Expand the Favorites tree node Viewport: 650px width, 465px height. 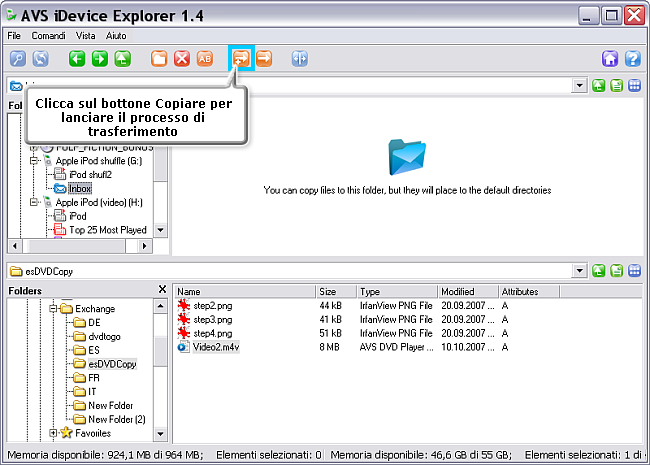point(53,433)
